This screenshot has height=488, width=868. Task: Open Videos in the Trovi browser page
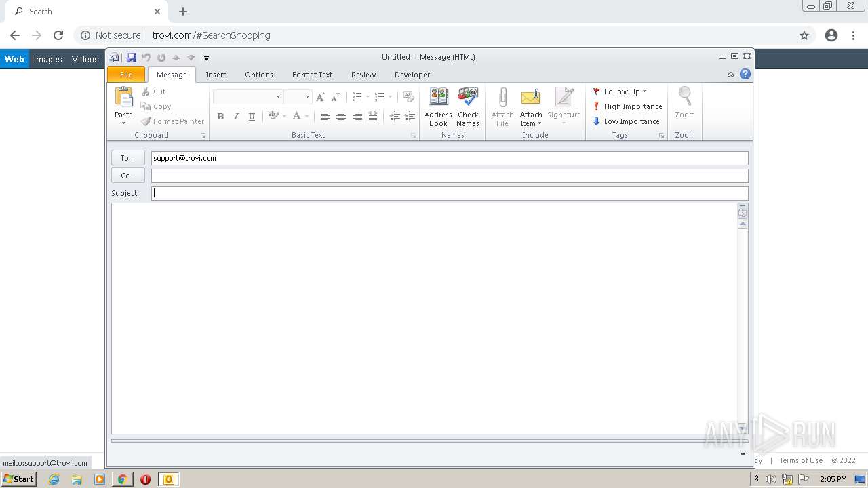[x=85, y=59]
